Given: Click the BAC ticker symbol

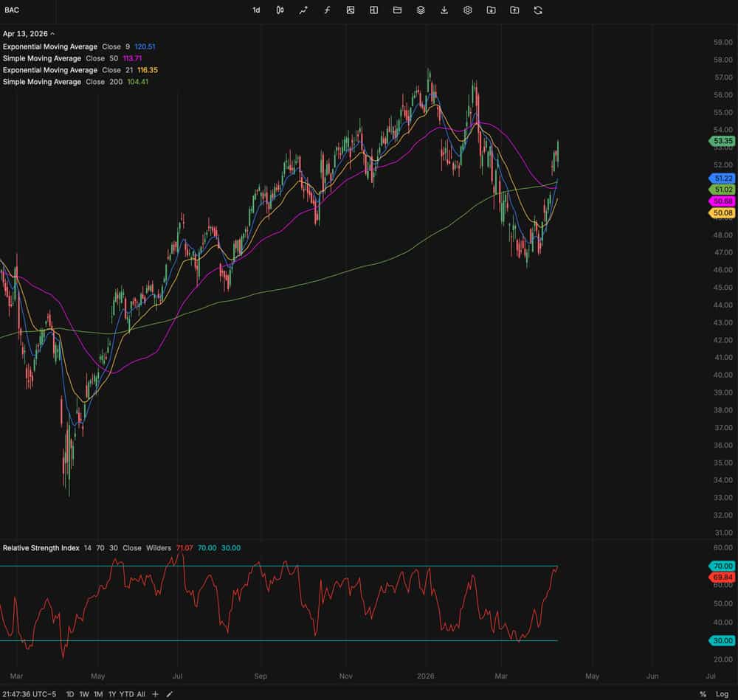Looking at the screenshot, I should click(12, 10).
